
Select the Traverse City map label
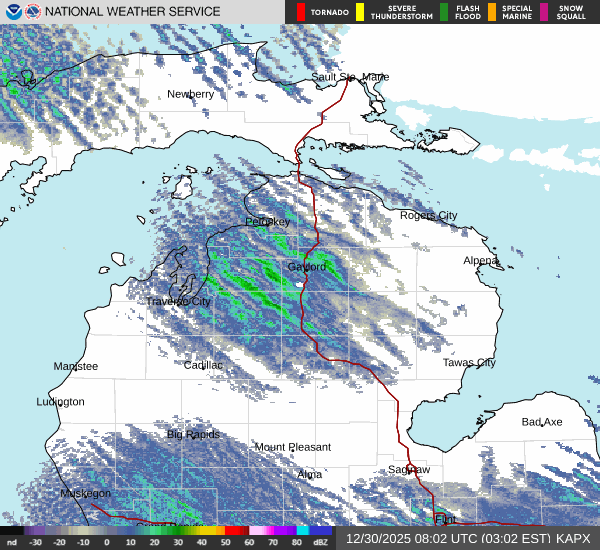pyautogui.click(x=179, y=301)
